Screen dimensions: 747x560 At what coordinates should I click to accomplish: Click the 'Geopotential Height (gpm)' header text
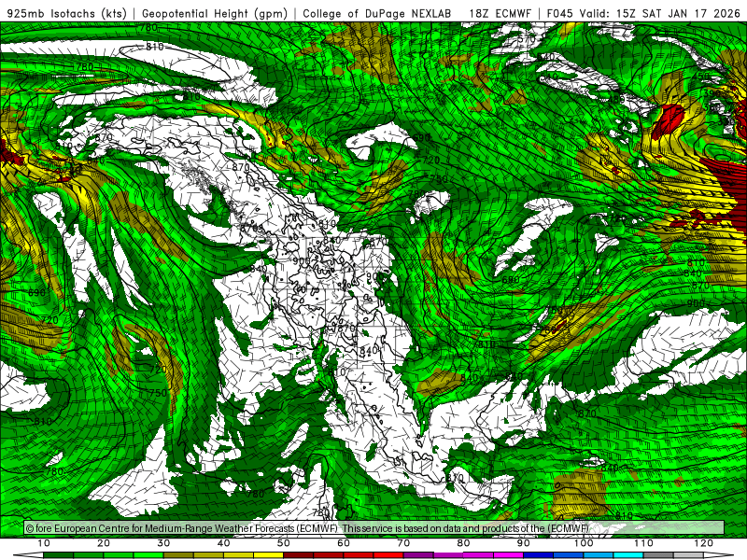pyautogui.click(x=215, y=13)
